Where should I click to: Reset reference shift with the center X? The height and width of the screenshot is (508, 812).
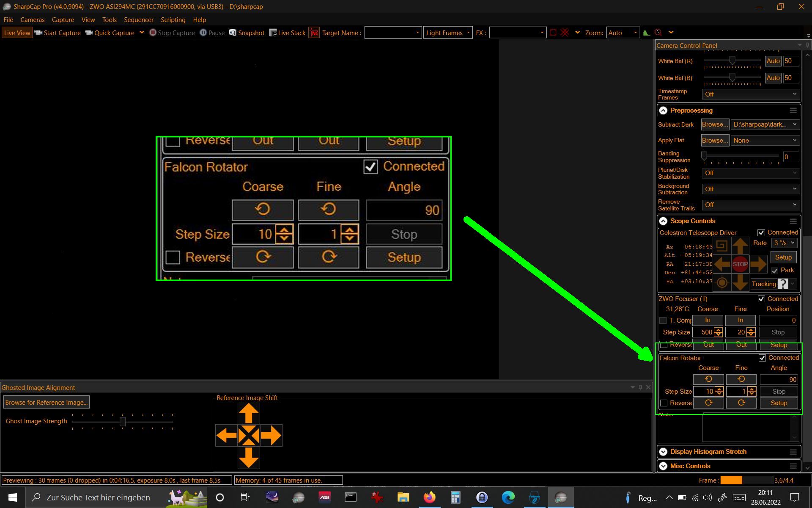tap(249, 435)
